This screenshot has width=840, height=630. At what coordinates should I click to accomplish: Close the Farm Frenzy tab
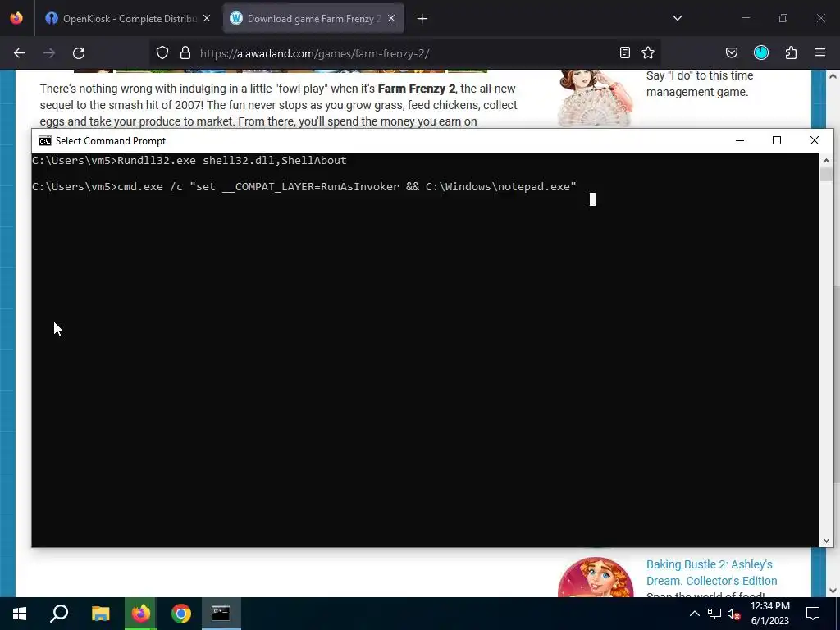coord(391,19)
